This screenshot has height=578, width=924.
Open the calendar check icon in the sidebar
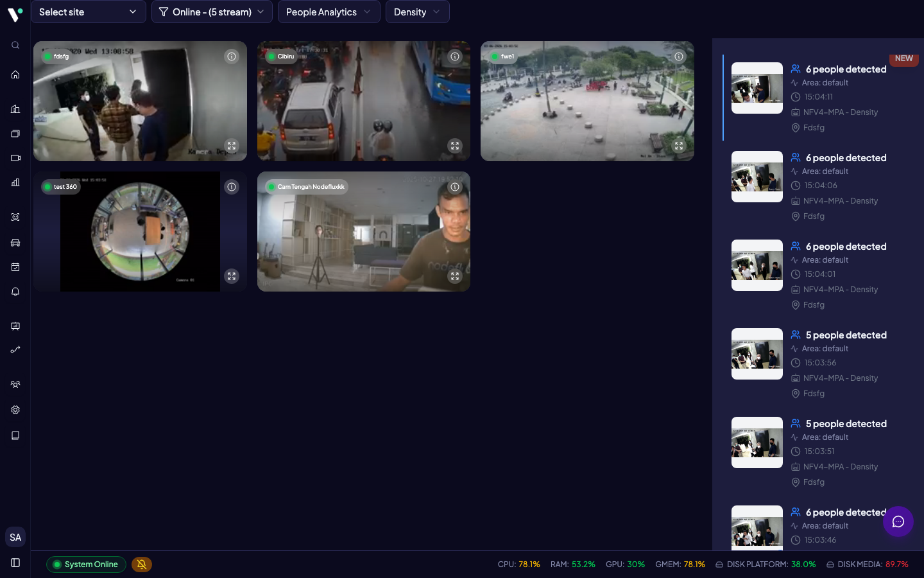pos(15,267)
